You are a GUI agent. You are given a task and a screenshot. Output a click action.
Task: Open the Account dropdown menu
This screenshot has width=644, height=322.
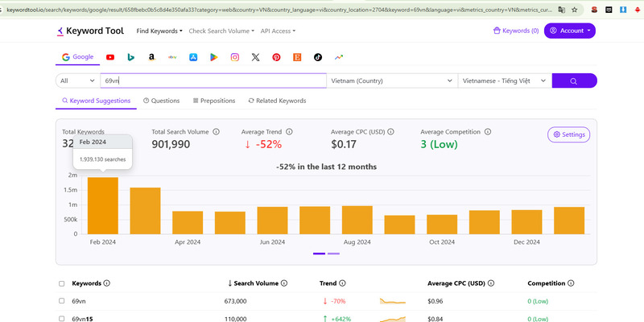[x=570, y=31]
